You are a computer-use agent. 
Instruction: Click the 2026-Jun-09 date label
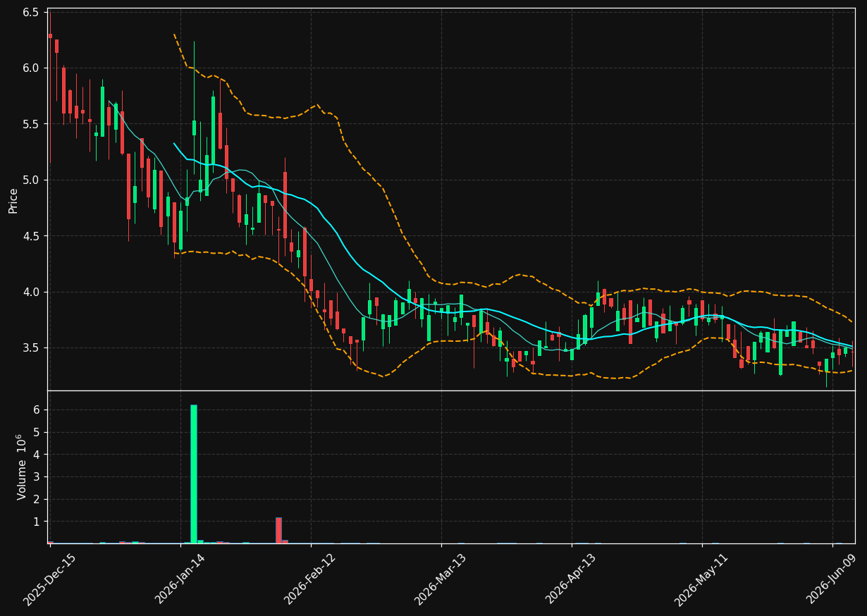[x=832, y=579]
